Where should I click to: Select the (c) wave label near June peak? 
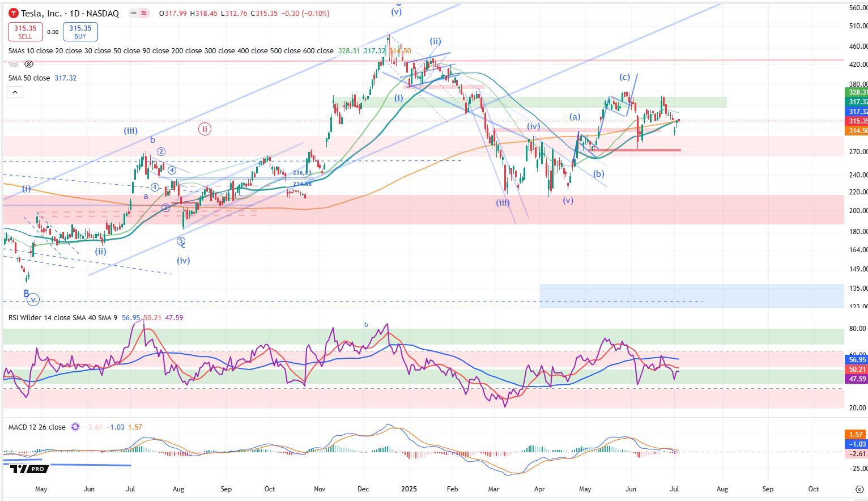point(624,77)
